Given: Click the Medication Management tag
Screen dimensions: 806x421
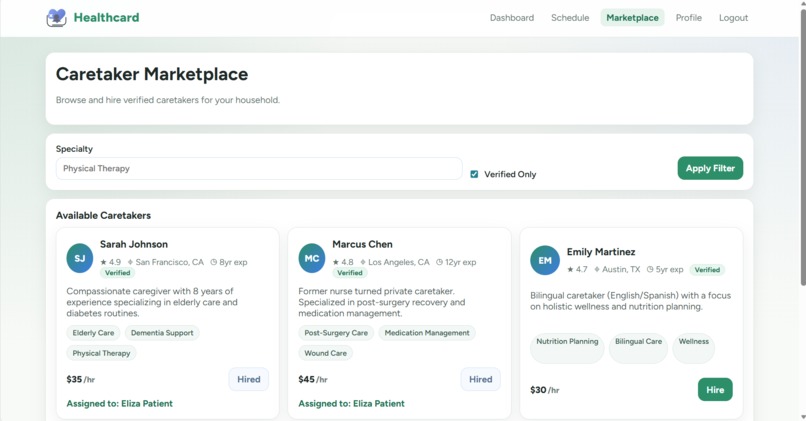Looking at the screenshot, I should coord(427,333).
